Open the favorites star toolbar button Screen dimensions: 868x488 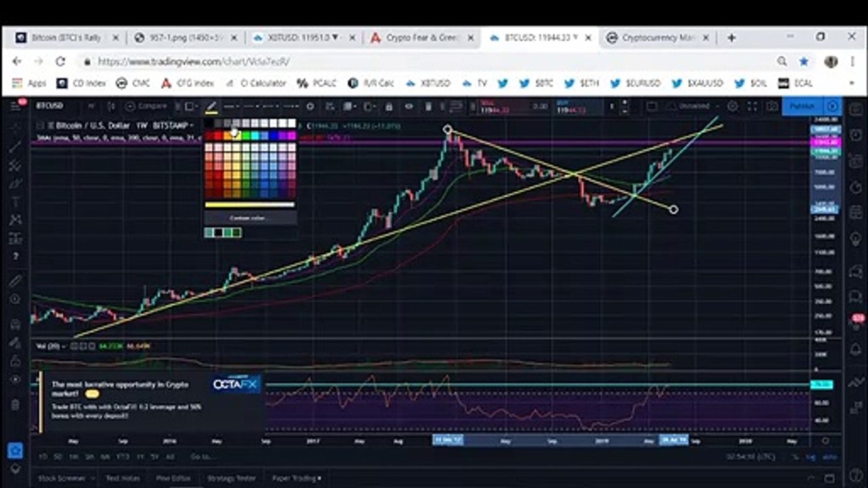tap(16, 450)
